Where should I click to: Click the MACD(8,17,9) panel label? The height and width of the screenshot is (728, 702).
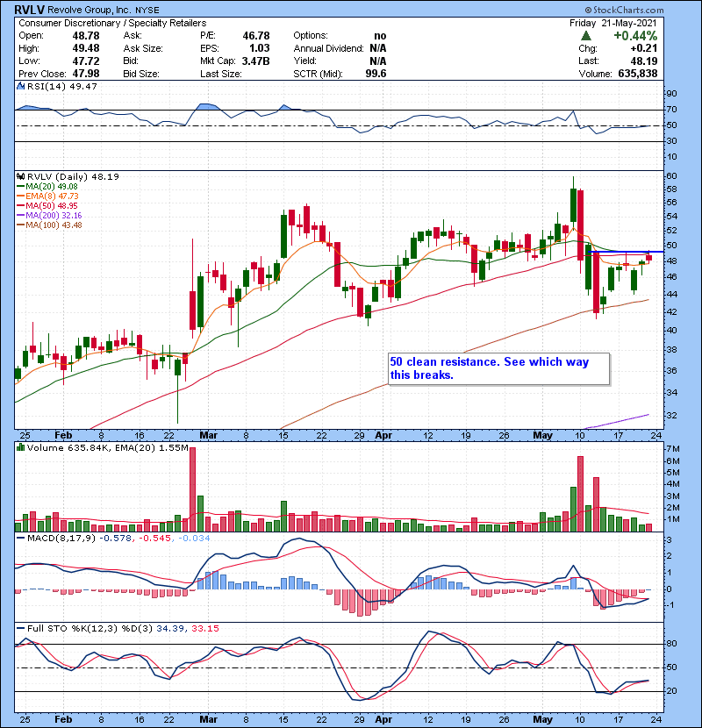pyautogui.click(x=61, y=539)
